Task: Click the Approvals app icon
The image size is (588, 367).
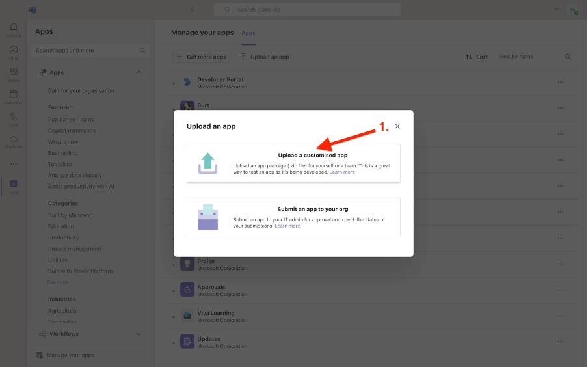Action: pos(187,290)
